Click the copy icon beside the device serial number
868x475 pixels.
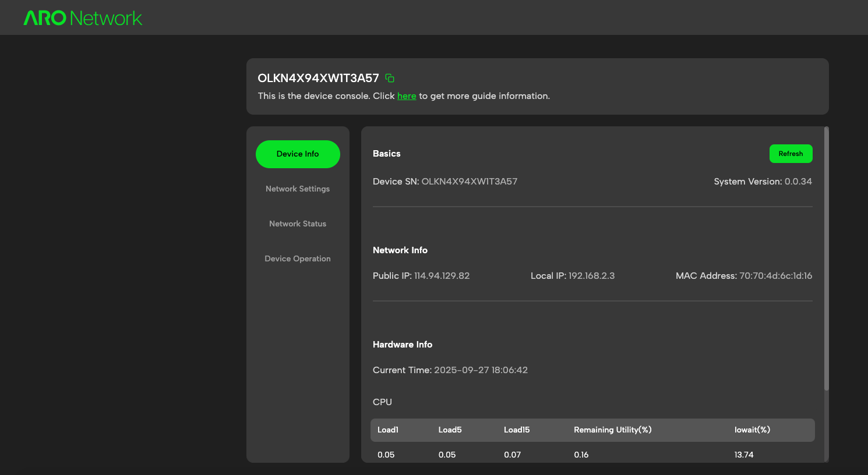389,77
